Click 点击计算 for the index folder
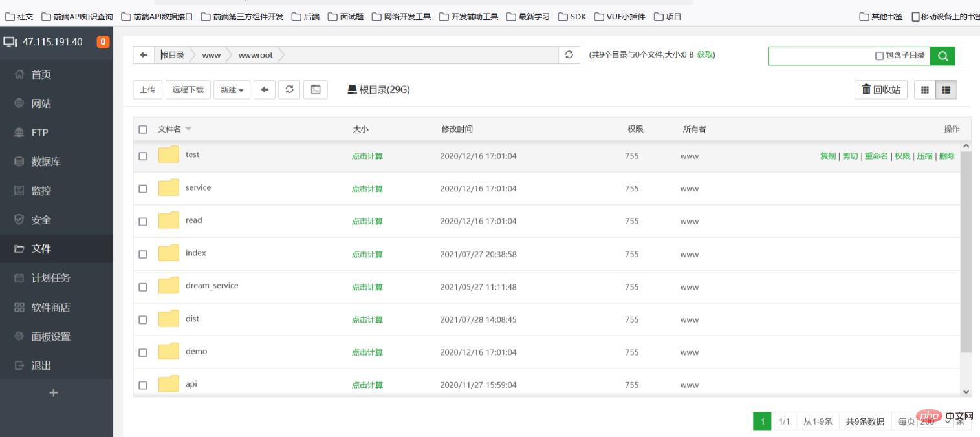This screenshot has width=980, height=437. point(367,254)
